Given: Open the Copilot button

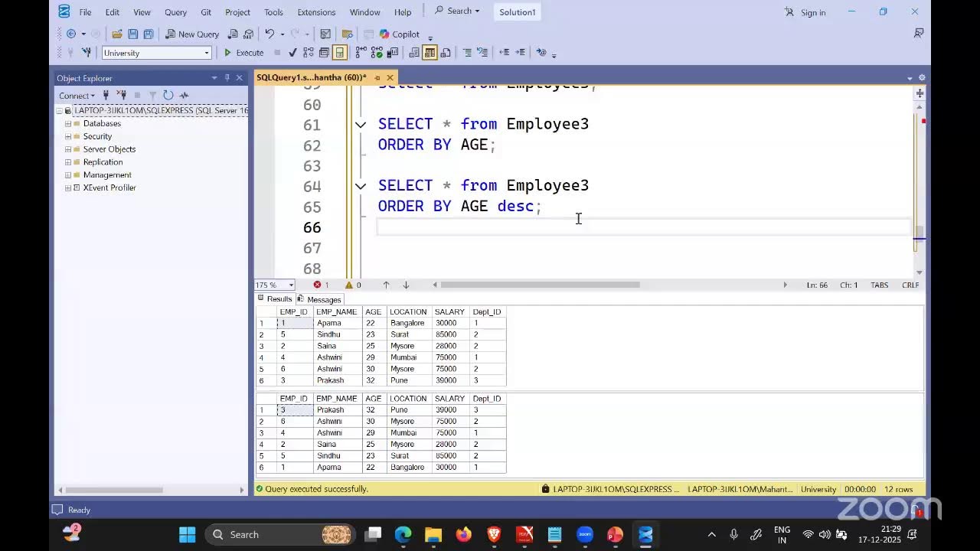Looking at the screenshot, I should [400, 34].
